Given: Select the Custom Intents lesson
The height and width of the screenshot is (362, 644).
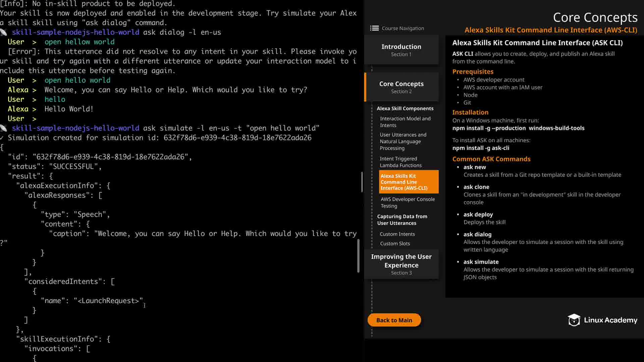Looking at the screenshot, I should (x=397, y=234).
